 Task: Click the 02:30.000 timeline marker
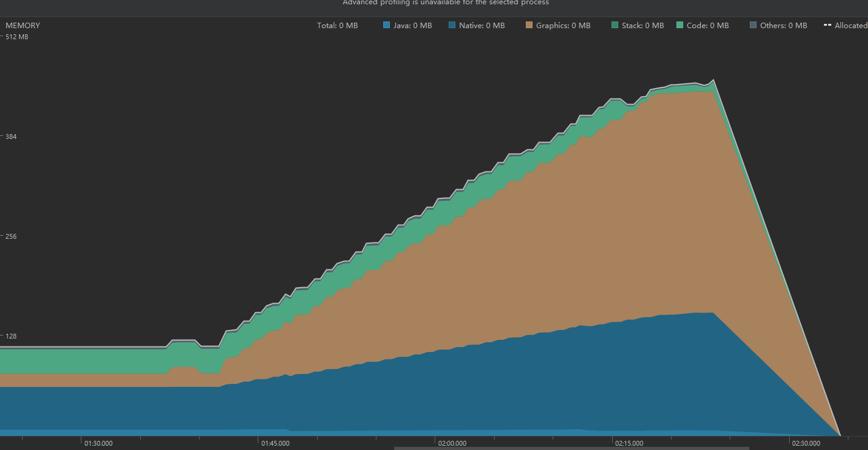(x=806, y=443)
